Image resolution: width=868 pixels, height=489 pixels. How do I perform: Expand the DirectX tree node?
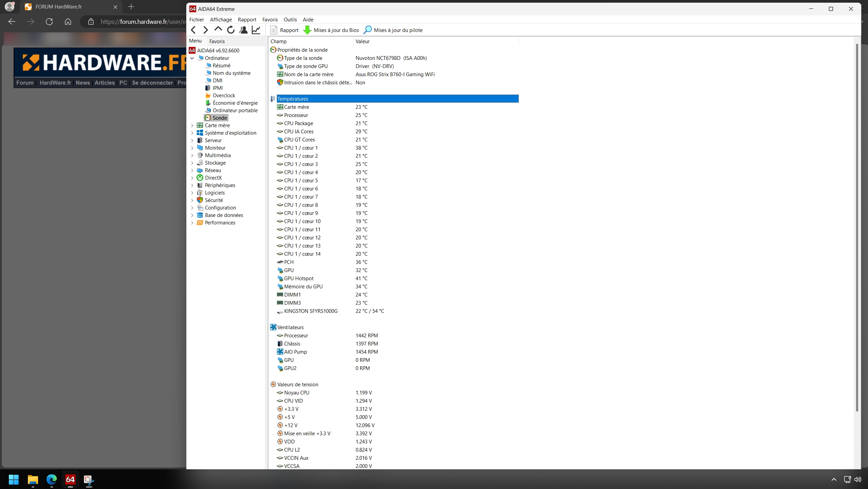click(x=192, y=178)
